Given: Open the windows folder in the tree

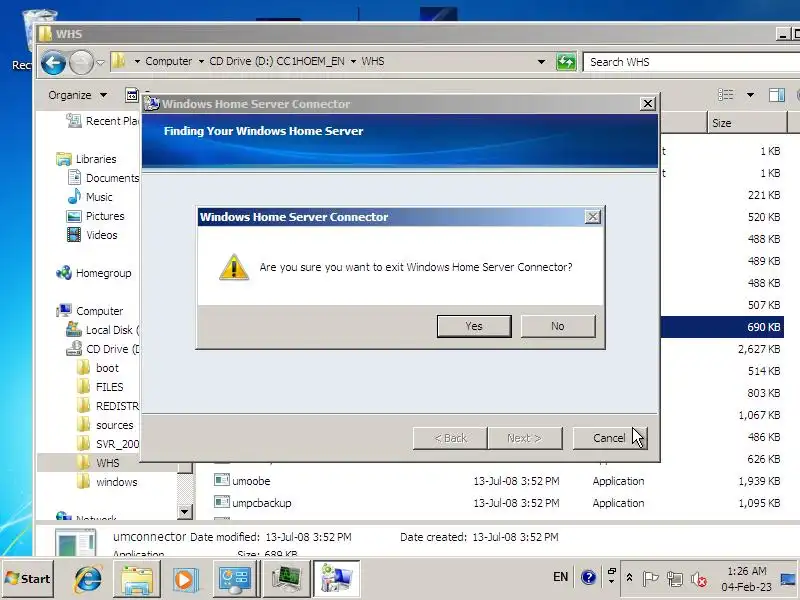Looking at the screenshot, I should click(x=107, y=482).
